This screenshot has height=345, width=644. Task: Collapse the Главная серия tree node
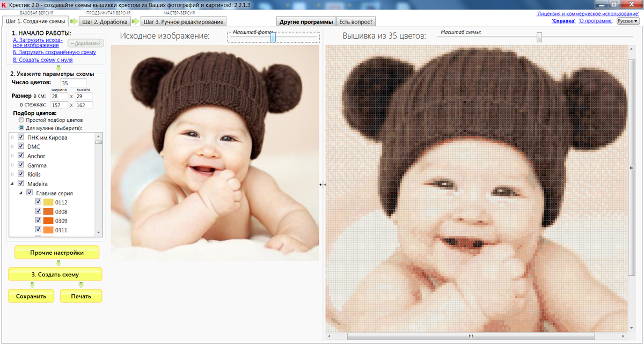point(21,193)
